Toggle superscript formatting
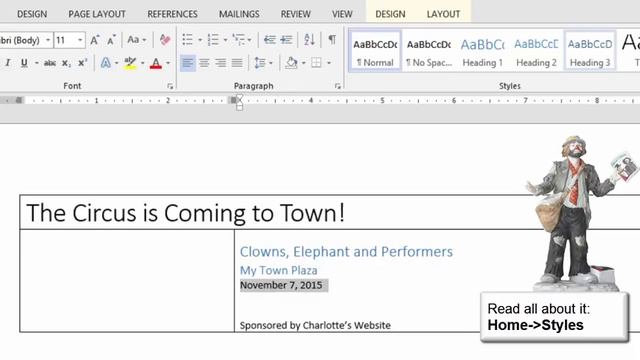Viewport: 640px width, 360px height. tap(82, 63)
